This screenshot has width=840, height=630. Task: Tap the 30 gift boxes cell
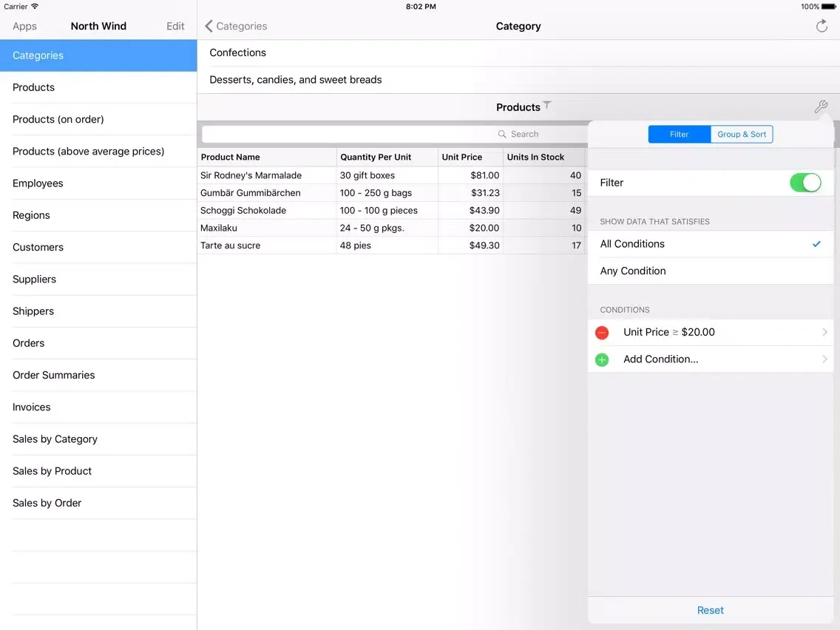click(387, 175)
